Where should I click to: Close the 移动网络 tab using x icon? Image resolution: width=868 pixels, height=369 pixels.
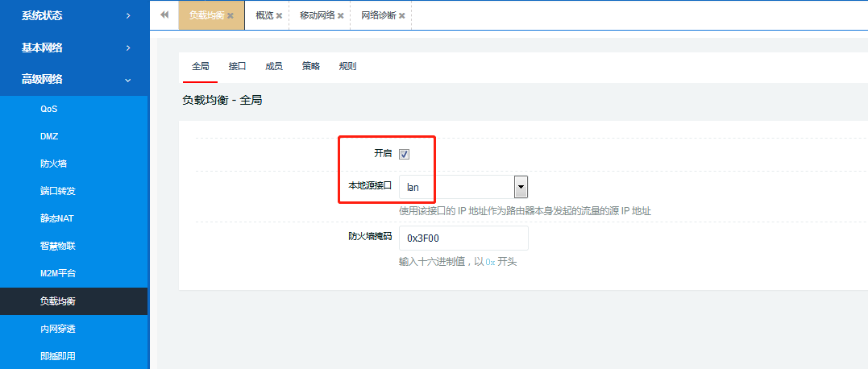[x=341, y=15]
